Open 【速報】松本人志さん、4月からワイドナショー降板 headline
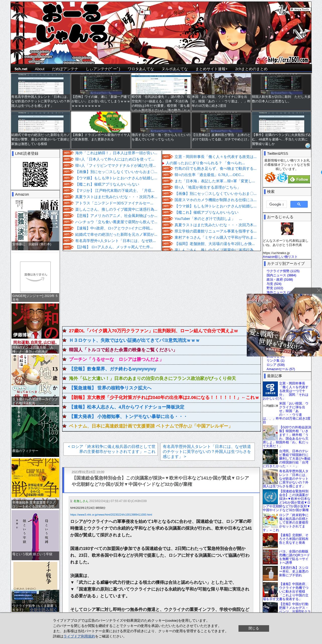322x644 pixels. (127, 407)
